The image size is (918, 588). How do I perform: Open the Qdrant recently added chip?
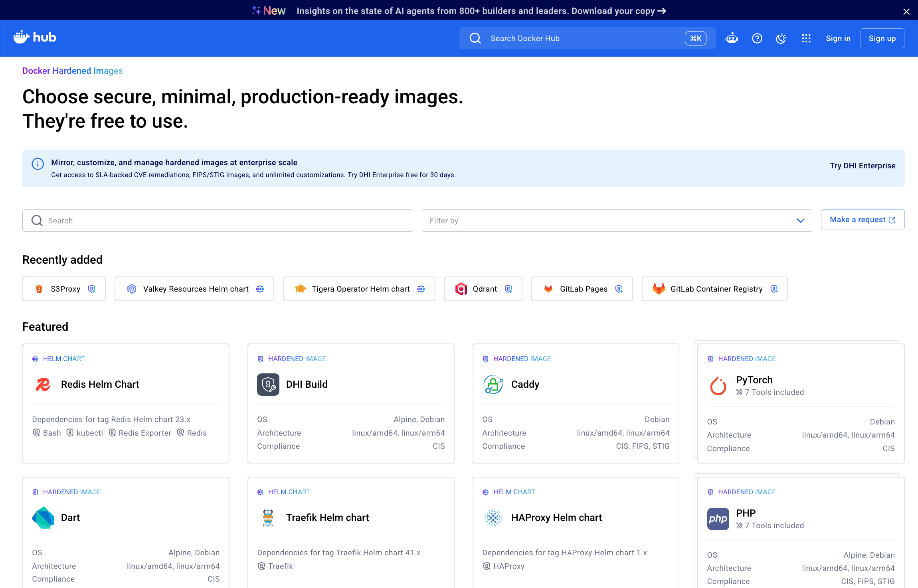click(483, 289)
